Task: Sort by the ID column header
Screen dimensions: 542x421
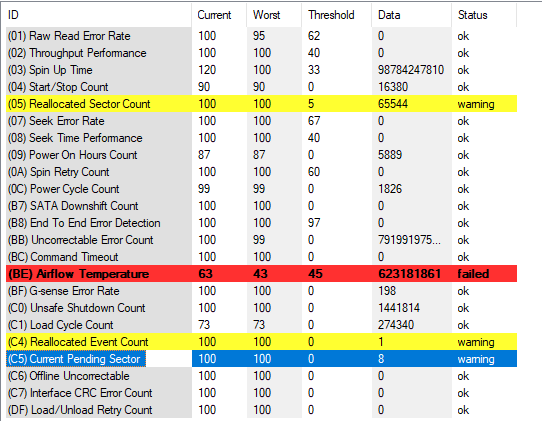Action: pyautogui.click(x=99, y=15)
